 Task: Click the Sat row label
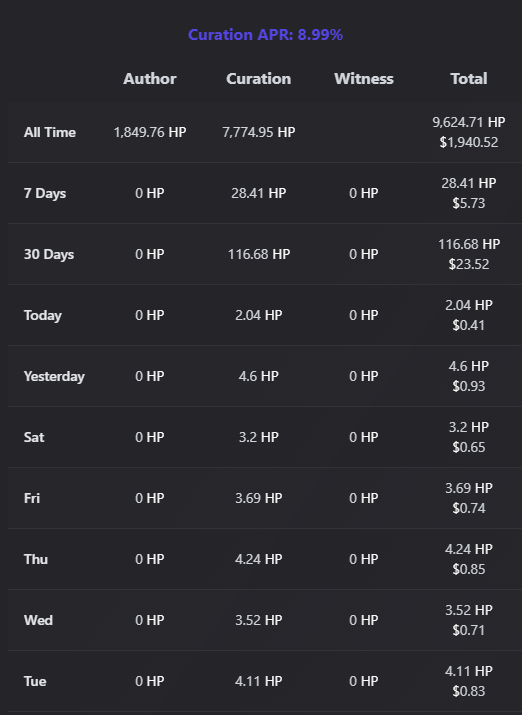coord(34,437)
